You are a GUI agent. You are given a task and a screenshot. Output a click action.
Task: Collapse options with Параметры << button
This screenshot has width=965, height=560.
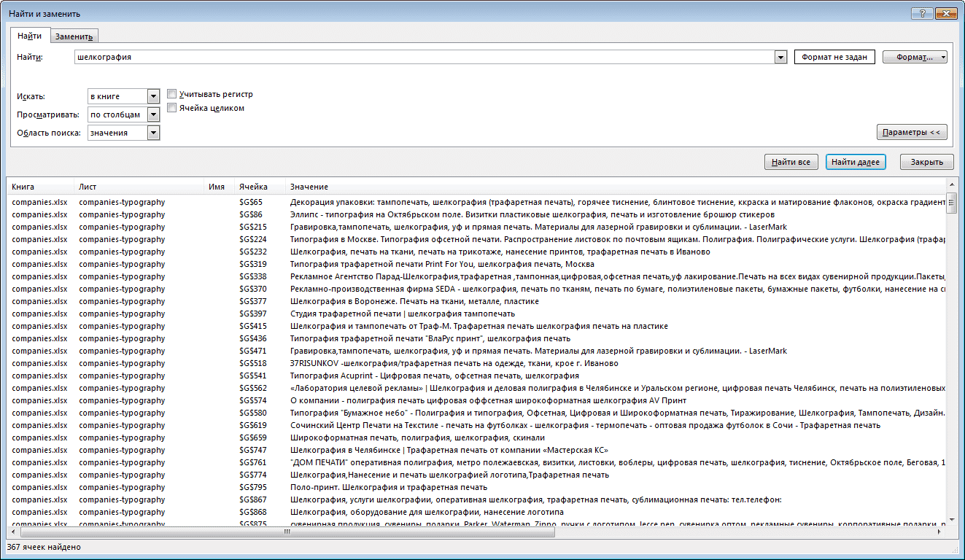tap(912, 132)
